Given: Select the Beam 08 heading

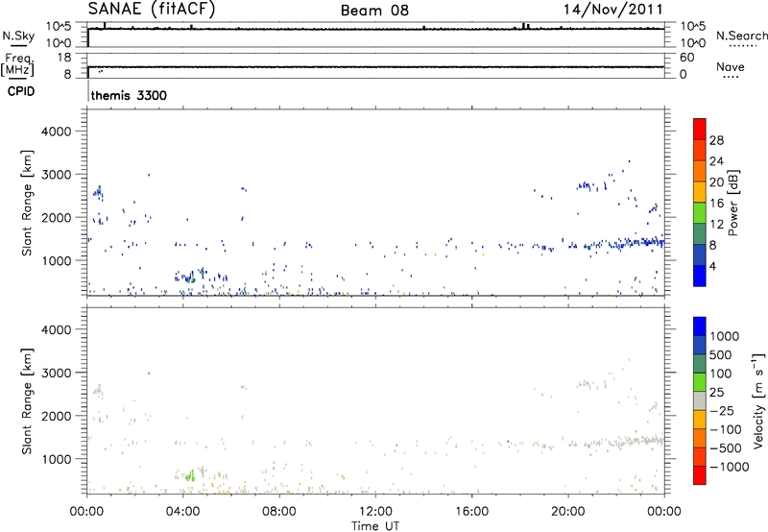Looking at the screenshot, I should (374, 11).
